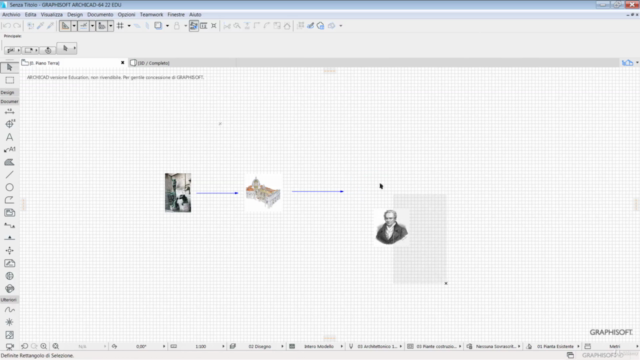Select the Label tool (arrow with A1)
The image size is (640, 360).
click(x=9, y=150)
